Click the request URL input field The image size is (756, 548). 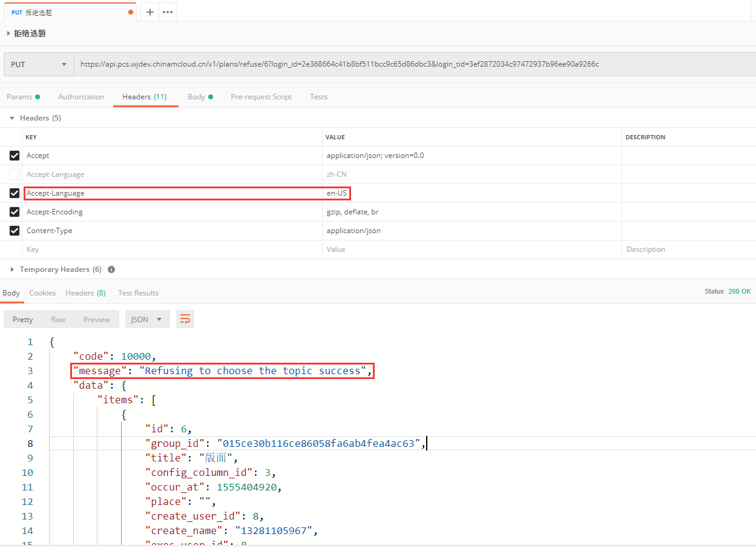(x=412, y=64)
